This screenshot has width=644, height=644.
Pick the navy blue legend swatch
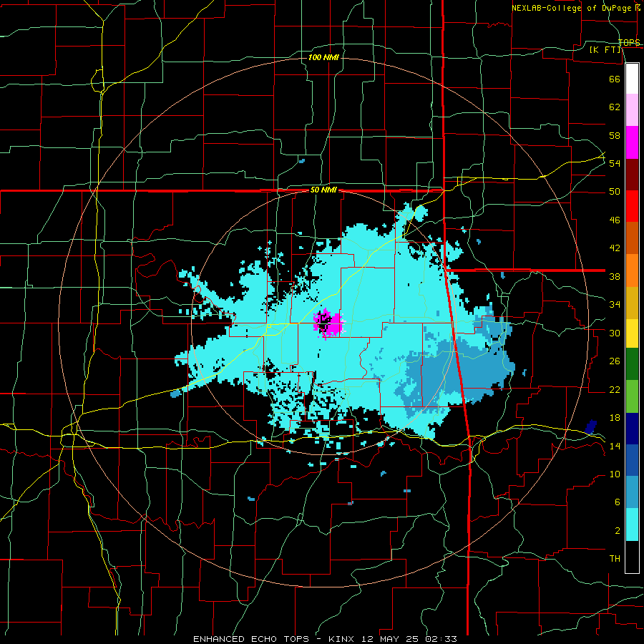click(x=632, y=429)
